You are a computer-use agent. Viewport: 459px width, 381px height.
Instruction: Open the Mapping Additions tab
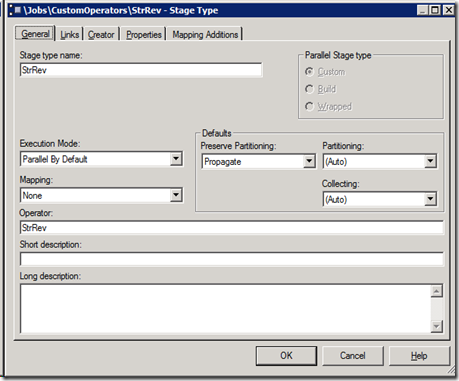click(205, 34)
